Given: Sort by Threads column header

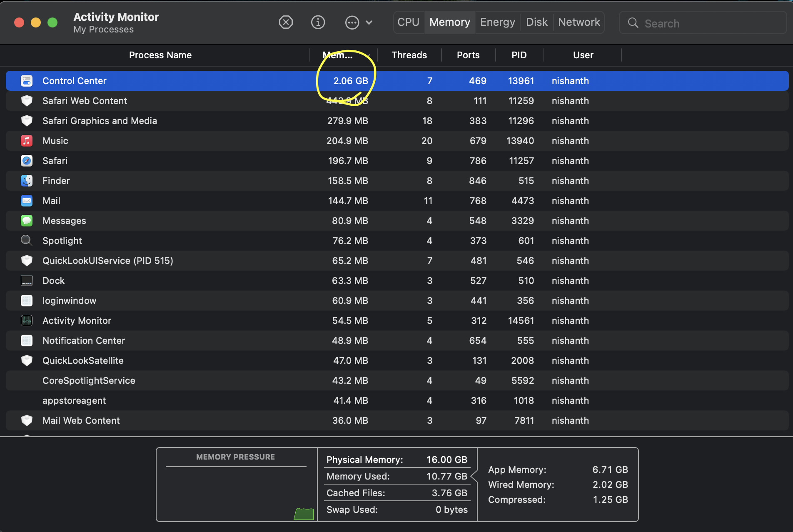Looking at the screenshot, I should [x=409, y=55].
